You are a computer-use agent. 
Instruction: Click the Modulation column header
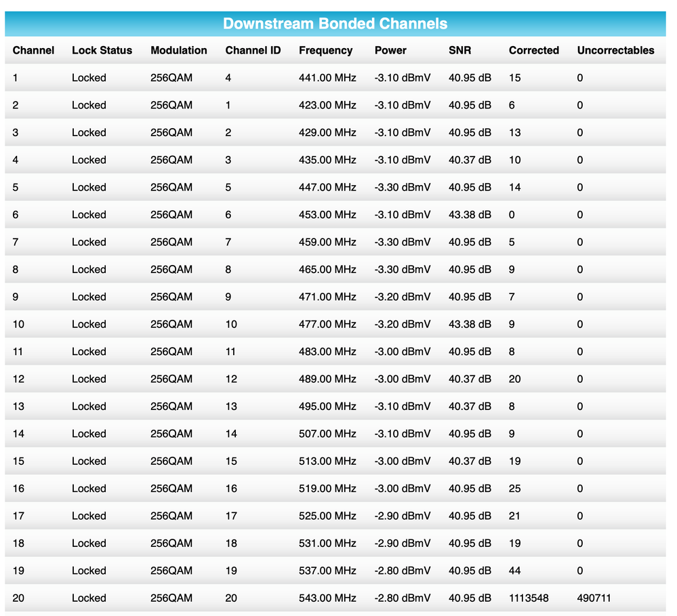pos(179,50)
